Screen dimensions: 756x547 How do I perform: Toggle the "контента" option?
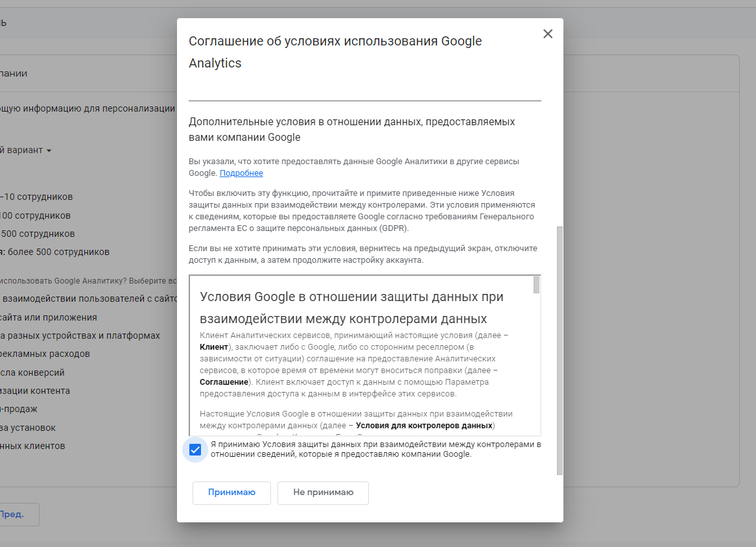(36, 391)
